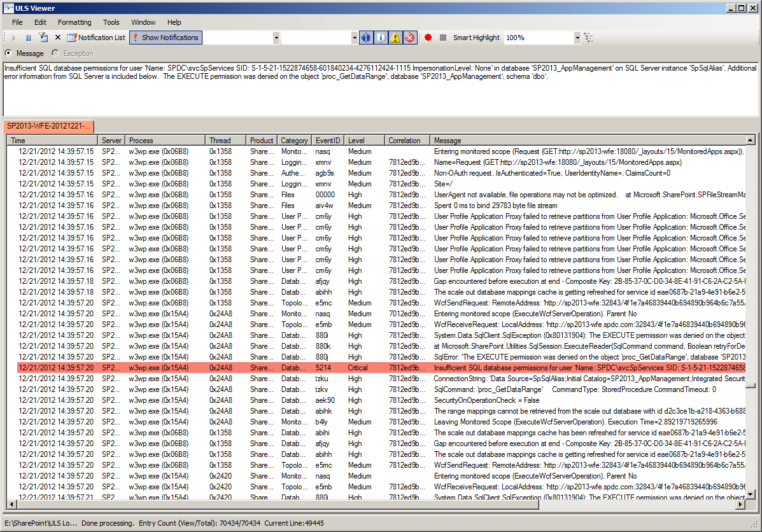Screen dimensions: 762x532
Task: Select row with EventID agb9s
Action: [x=381, y=173]
